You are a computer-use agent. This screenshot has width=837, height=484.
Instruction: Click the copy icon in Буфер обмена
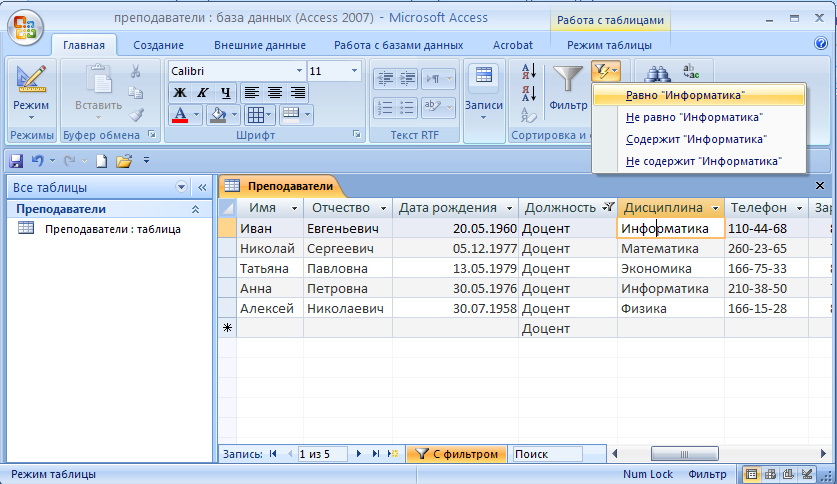[x=136, y=92]
